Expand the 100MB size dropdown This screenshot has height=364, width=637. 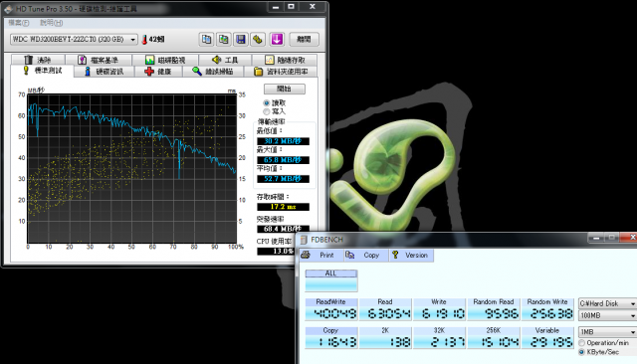pyautogui.click(x=607, y=315)
